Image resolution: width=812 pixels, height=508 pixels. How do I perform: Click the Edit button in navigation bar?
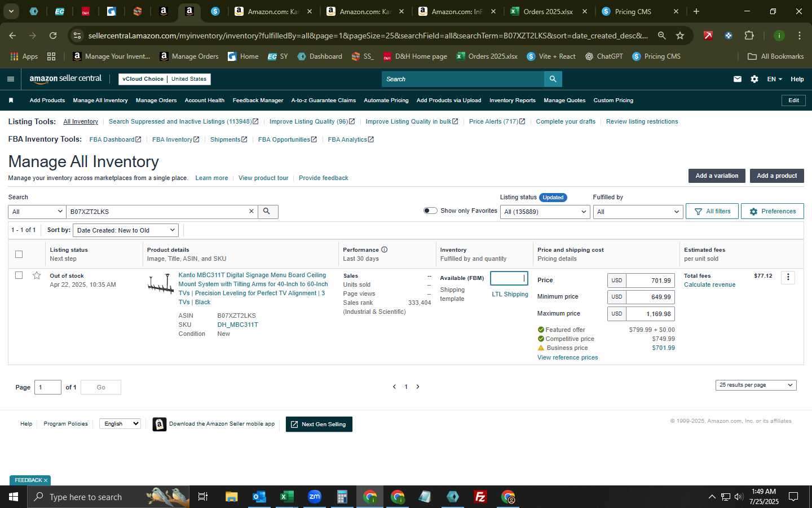(x=793, y=100)
